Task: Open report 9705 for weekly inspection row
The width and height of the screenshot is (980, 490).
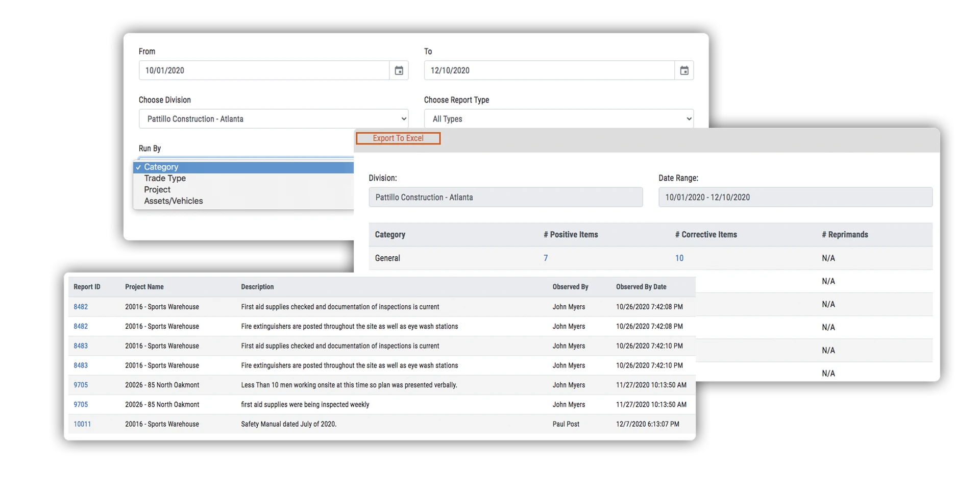Action: pos(81,404)
